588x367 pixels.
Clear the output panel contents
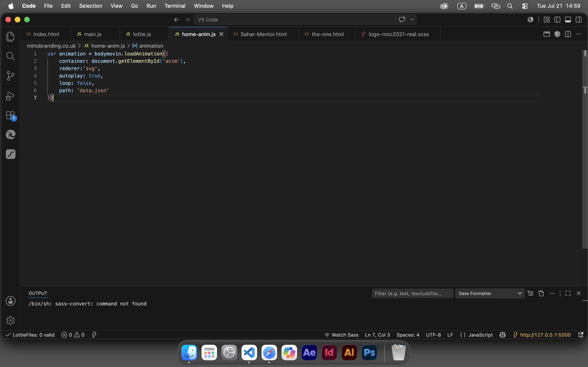(x=530, y=293)
